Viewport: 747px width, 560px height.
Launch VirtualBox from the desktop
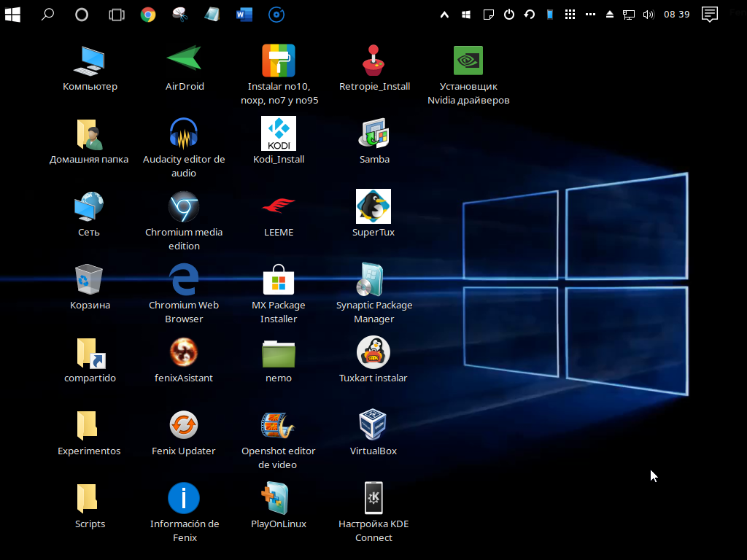pos(373,424)
